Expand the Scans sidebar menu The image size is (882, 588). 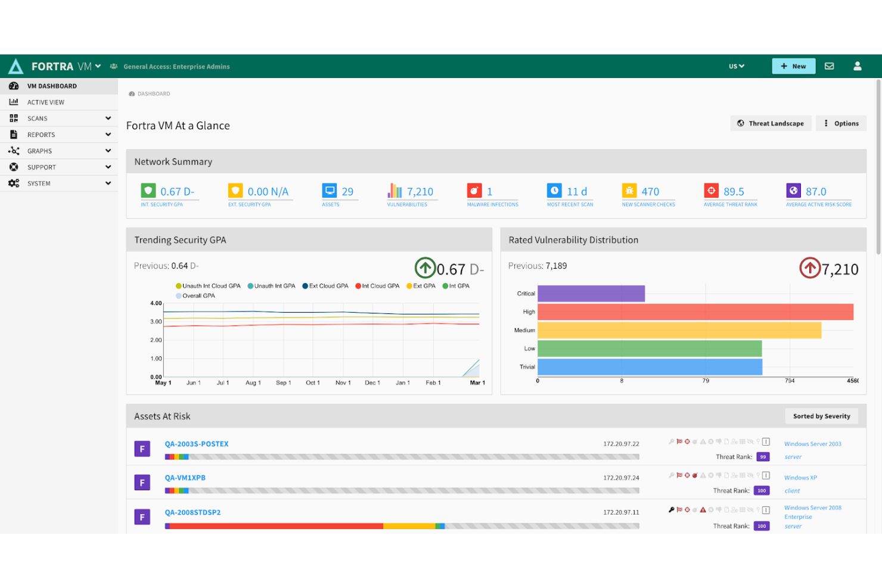click(x=58, y=119)
